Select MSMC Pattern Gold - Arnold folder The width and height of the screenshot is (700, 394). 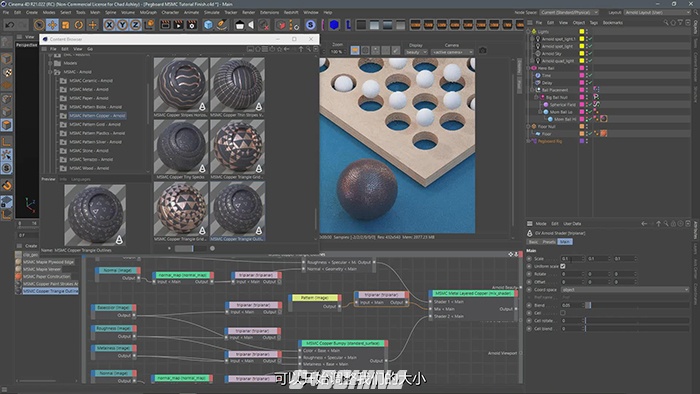click(x=94, y=124)
